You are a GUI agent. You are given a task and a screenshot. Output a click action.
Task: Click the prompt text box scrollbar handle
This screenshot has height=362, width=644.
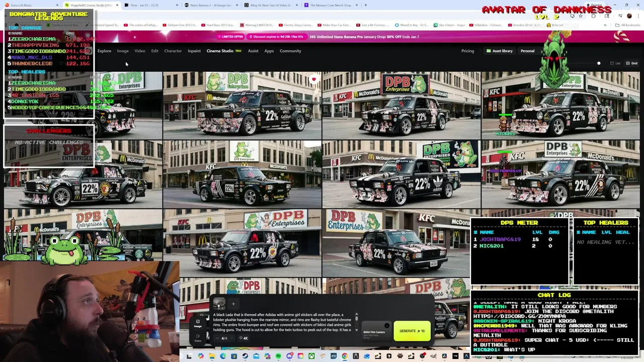pos(356,318)
